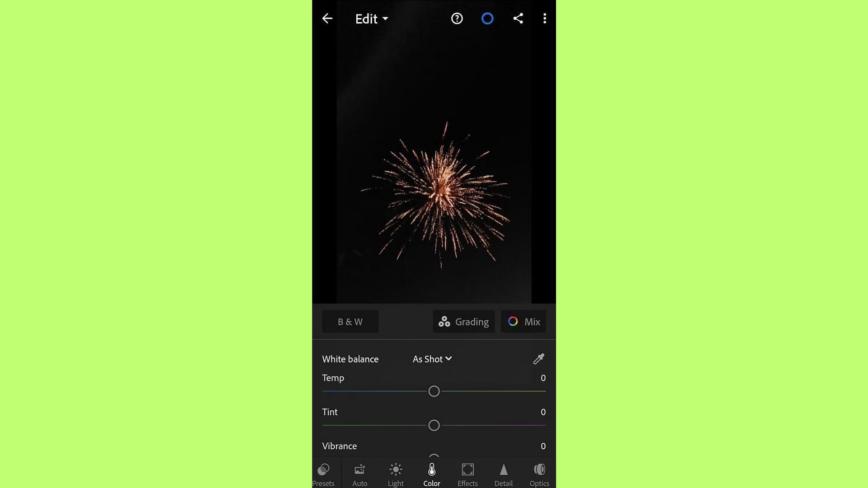
Task: Select the White Balance eyedropper tool
Action: click(538, 359)
